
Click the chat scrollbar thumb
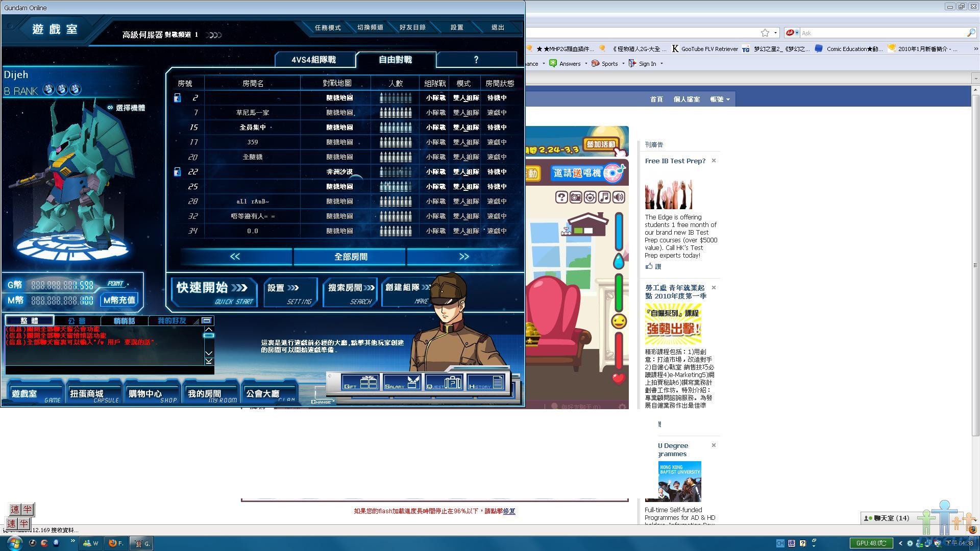pyautogui.click(x=209, y=335)
